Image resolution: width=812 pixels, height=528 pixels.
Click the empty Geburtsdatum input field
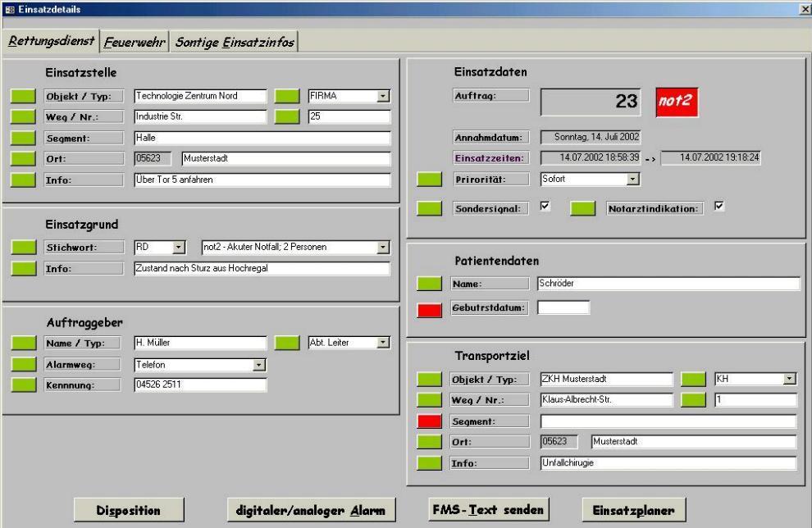coord(563,308)
